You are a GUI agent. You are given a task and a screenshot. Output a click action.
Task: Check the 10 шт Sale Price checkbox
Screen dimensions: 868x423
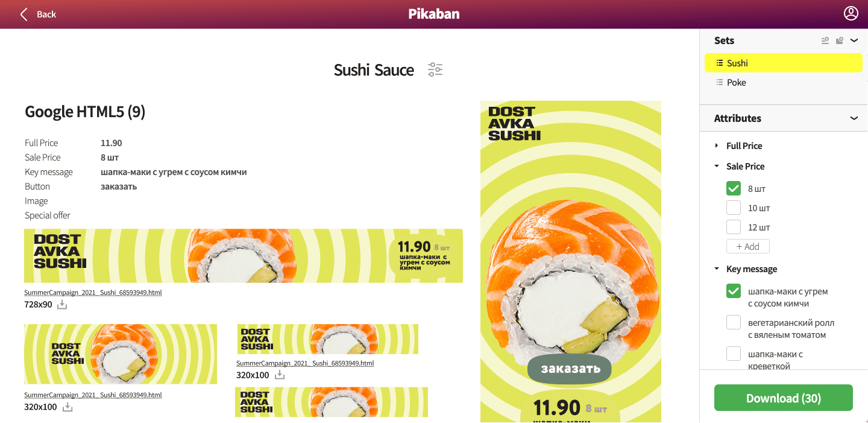coord(733,208)
